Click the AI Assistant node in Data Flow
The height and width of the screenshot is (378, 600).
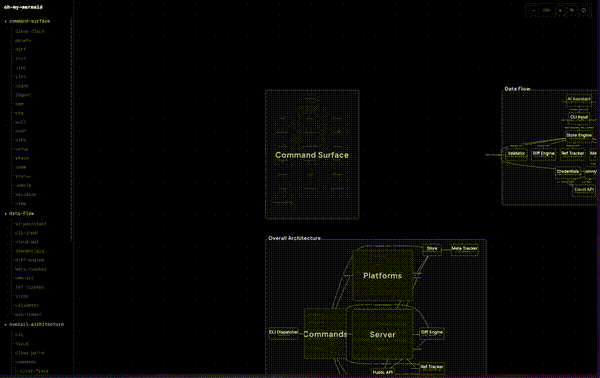click(x=579, y=99)
